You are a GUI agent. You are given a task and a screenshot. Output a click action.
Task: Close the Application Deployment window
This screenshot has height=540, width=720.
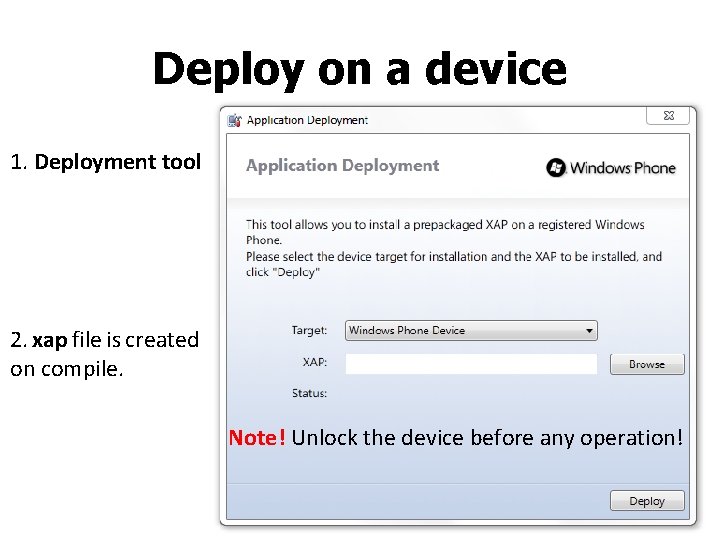668,115
